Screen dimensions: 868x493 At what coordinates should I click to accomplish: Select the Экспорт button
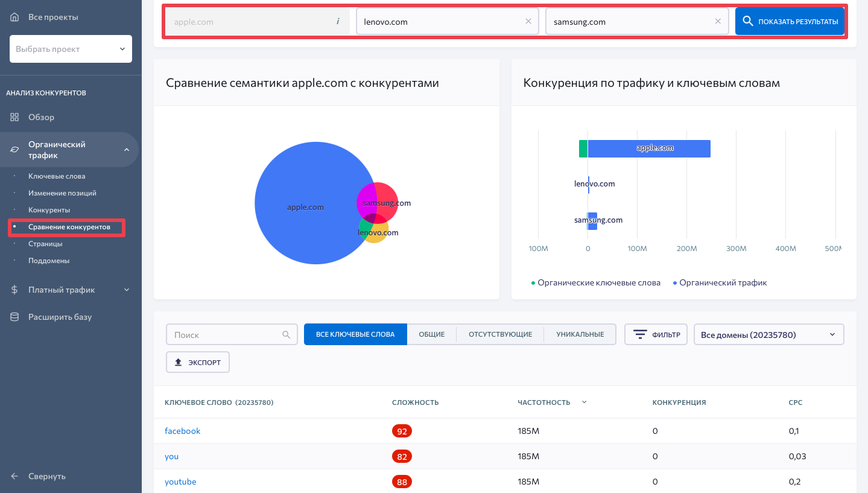(198, 363)
